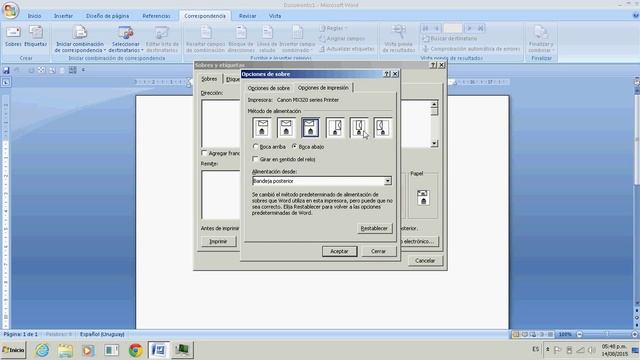Open the media player taskbar icon
This screenshot has width=640, height=360.
(88, 350)
